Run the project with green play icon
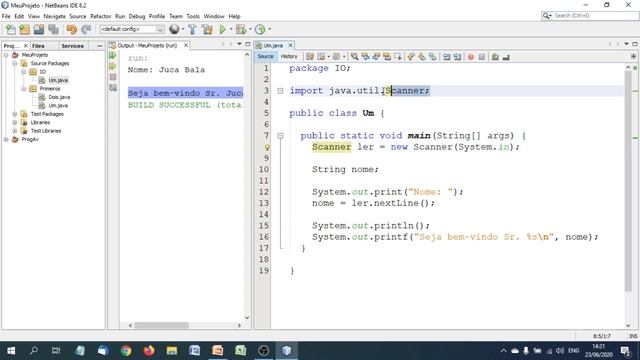The image size is (640, 360). pyautogui.click(x=222, y=29)
